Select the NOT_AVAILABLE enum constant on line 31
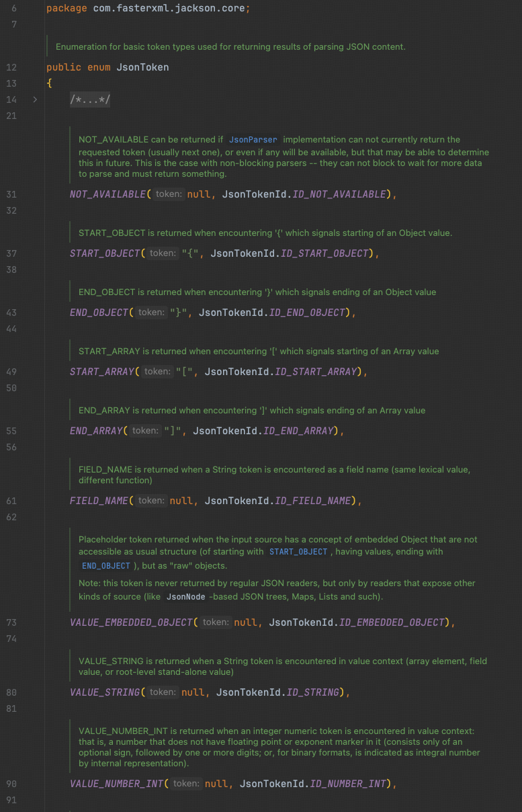The height and width of the screenshot is (812, 522). tap(107, 194)
